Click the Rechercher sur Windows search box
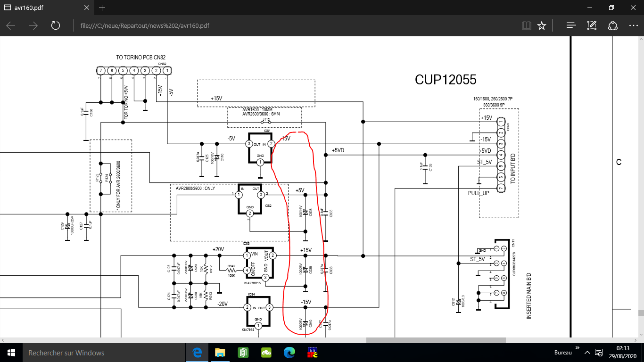This screenshot has width=644, height=362. click(103, 353)
